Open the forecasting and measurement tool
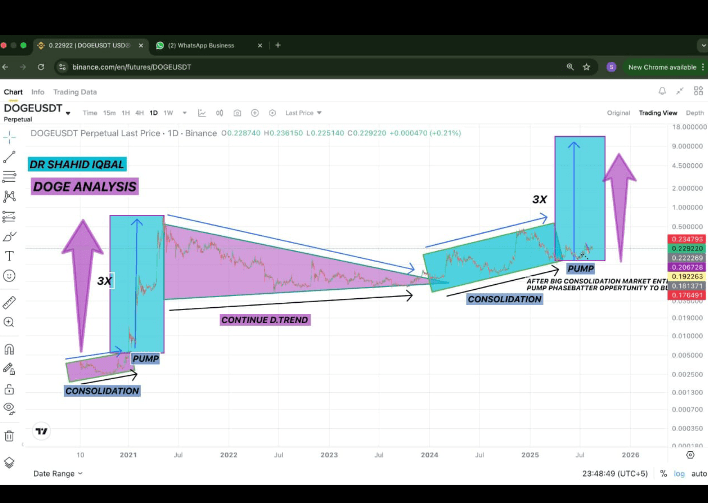 pos(9,217)
